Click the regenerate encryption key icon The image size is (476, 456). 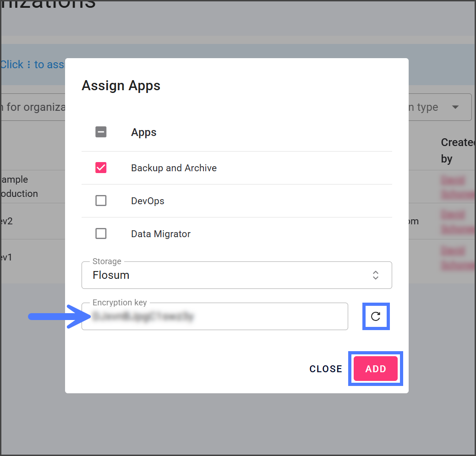tap(376, 316)
